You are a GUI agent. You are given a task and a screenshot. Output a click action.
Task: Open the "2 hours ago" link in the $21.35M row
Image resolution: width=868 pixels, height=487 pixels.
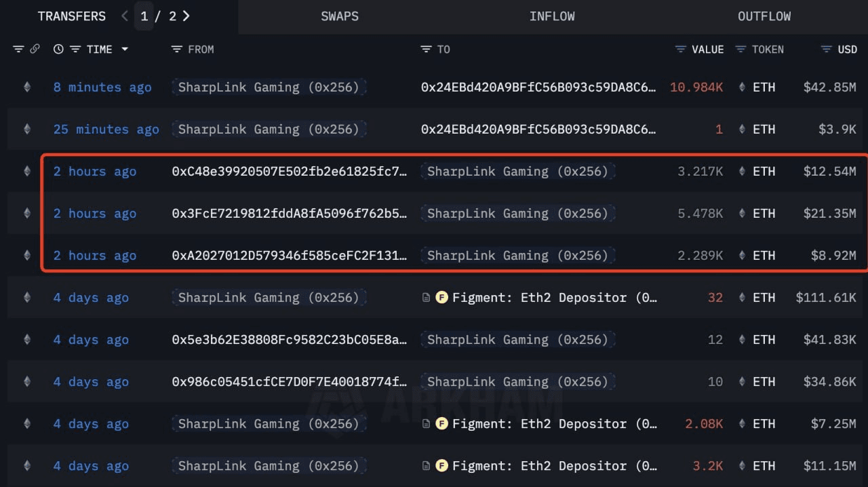95,213
